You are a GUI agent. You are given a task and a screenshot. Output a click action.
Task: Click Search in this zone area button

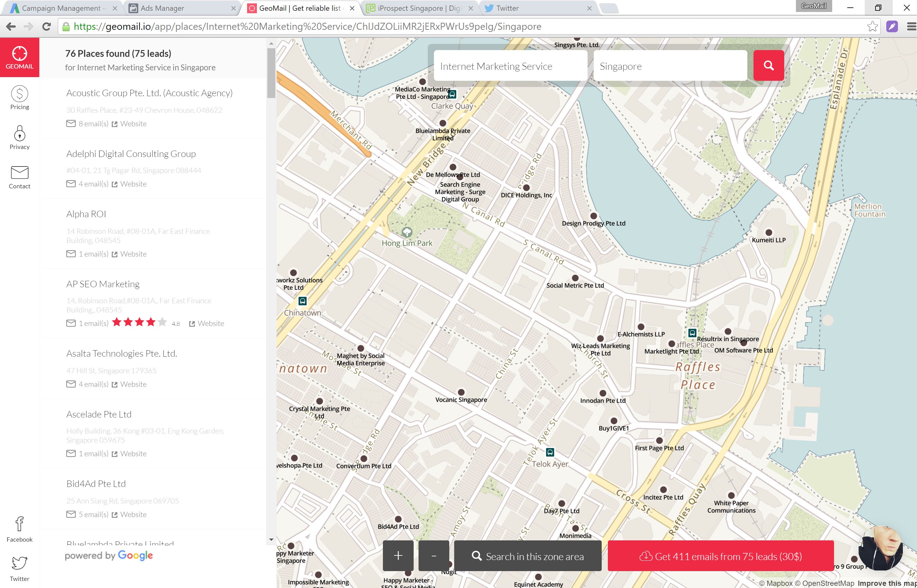click(x=528, y=555)
